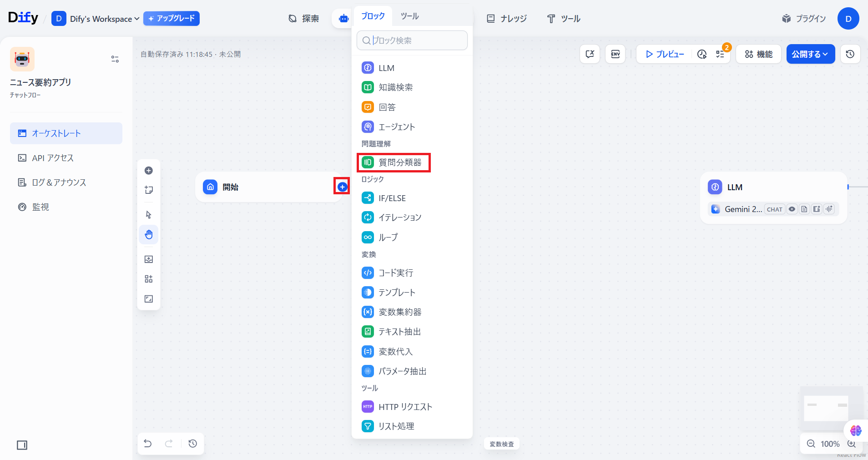Select the hand pan mode tool
Image resolution: width=868 pixels, height=460 pixels.
click(149, 235)
